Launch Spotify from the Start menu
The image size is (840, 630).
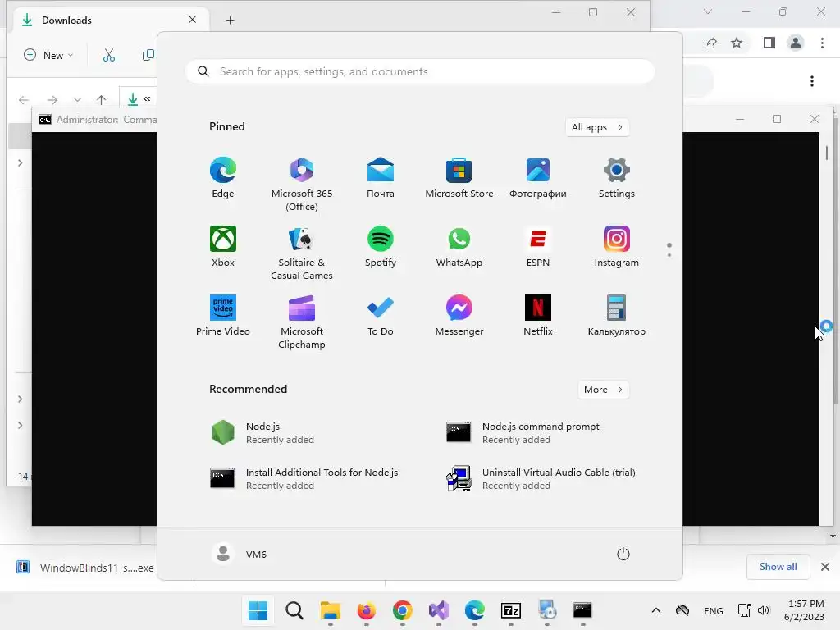[381, 247]
